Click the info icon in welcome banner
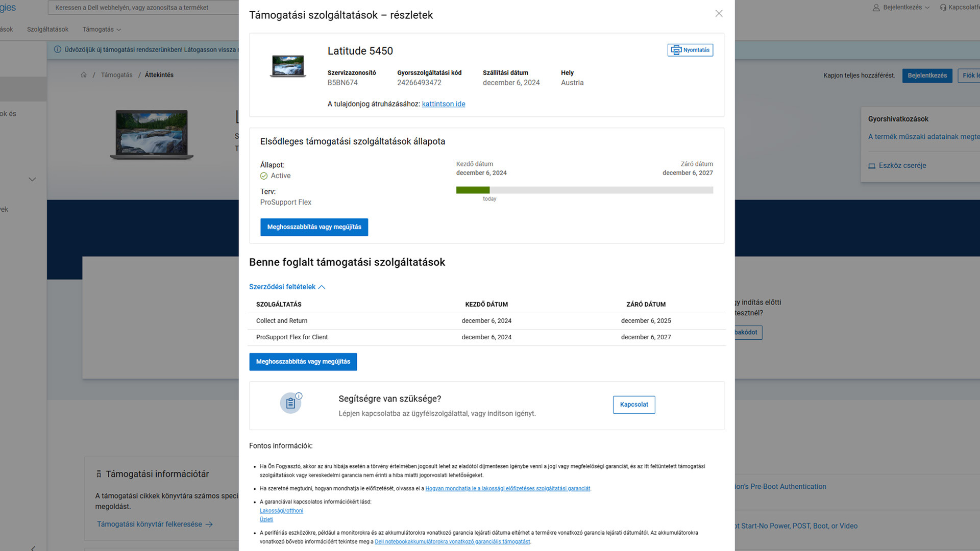Viewport: 980px width, 551px height. (58, 49)
